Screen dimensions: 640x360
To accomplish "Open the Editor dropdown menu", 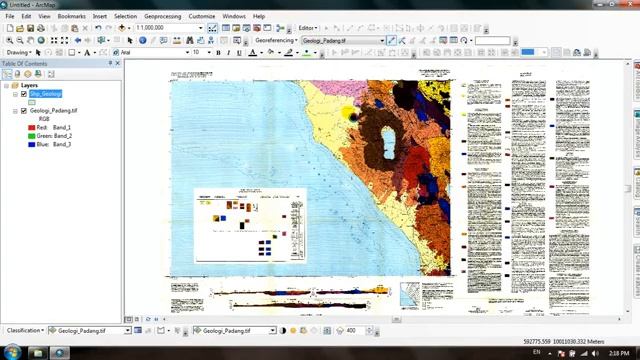I will (308, 28).
